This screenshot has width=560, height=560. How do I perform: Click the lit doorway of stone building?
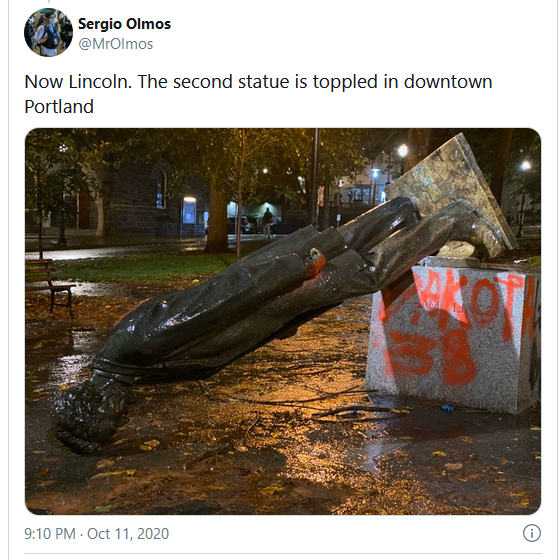pyautogui.click(x=189, y=211)
